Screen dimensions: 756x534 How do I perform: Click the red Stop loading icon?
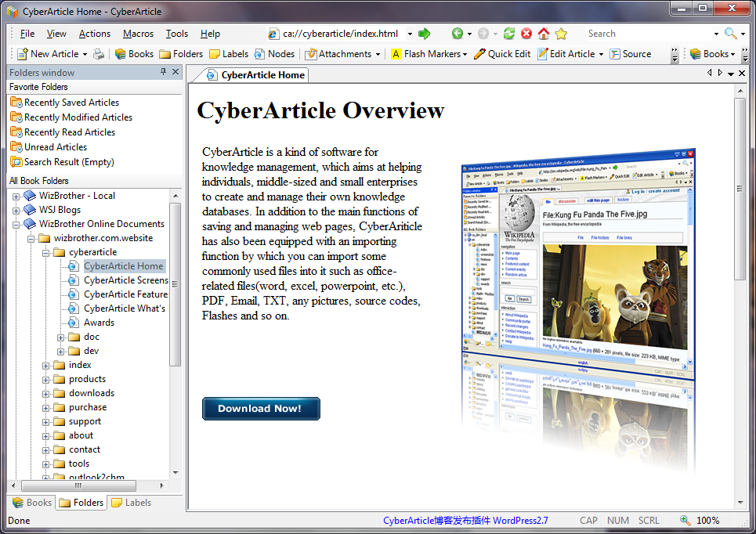click(x=526, y=34)
